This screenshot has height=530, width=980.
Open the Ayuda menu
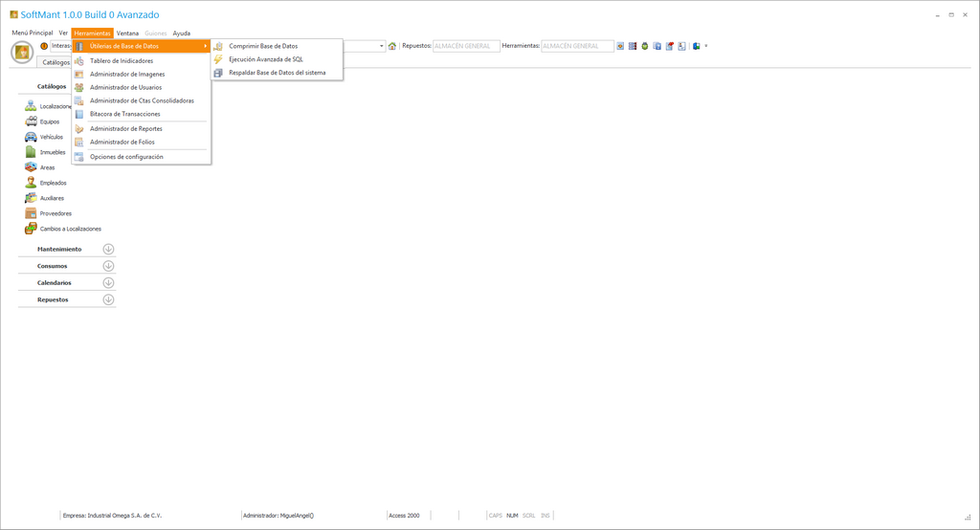[x=181, y=33]
